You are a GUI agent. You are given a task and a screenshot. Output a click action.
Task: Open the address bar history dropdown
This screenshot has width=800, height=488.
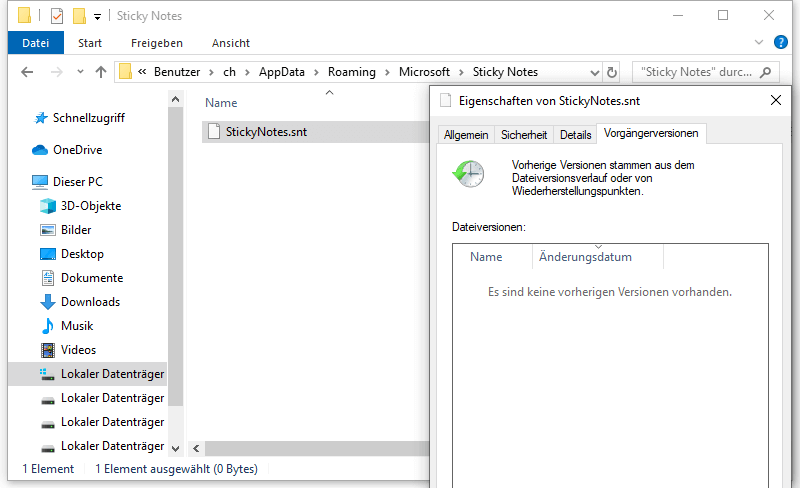(594, 72)
